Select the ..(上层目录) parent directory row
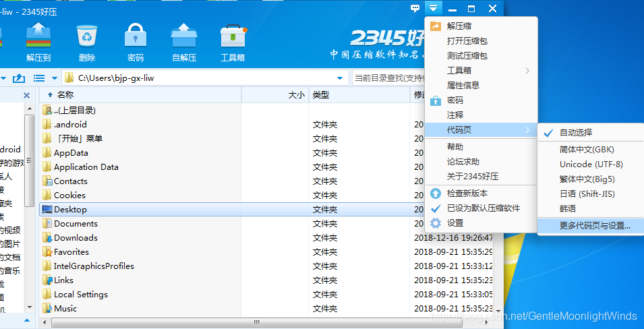644x329 pixels. (x=233, y=110)
